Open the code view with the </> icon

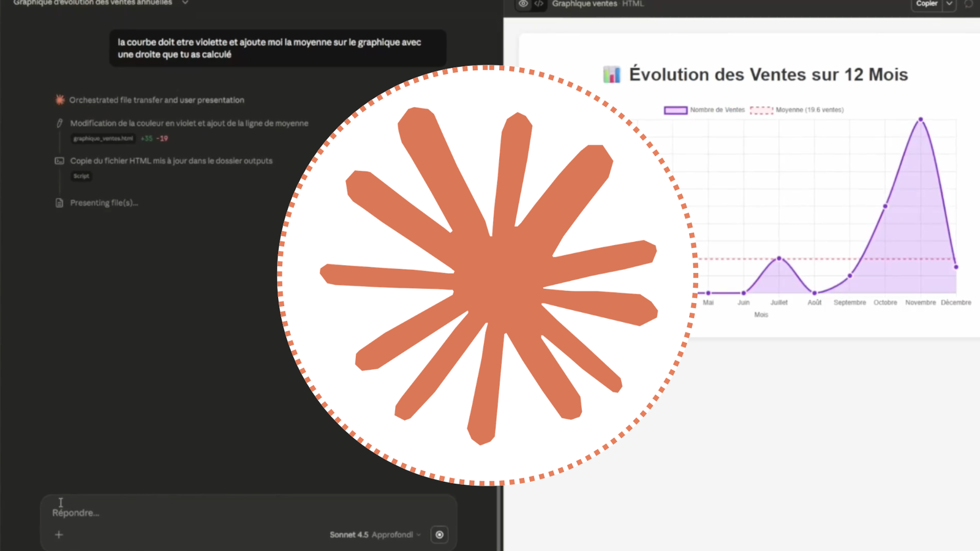pyautogui.click(x=540, y=4)
